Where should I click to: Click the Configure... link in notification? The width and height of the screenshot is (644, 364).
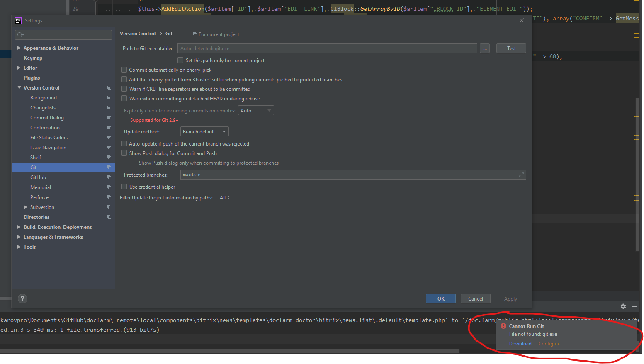(551, 344)
